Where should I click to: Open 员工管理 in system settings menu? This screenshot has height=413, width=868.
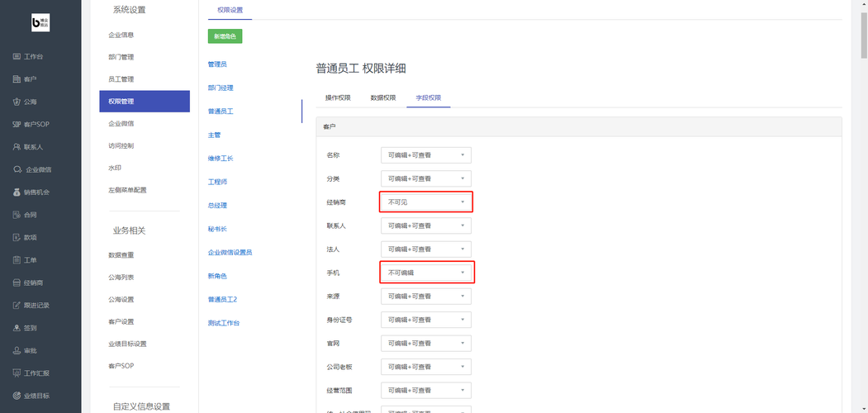pos(121,79)
